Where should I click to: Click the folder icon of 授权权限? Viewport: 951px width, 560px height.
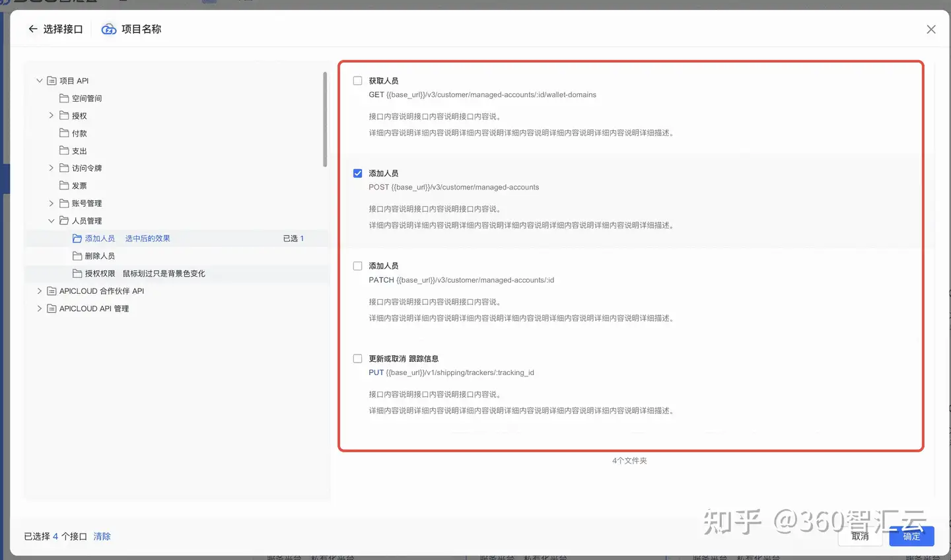(x=77, y=273)
